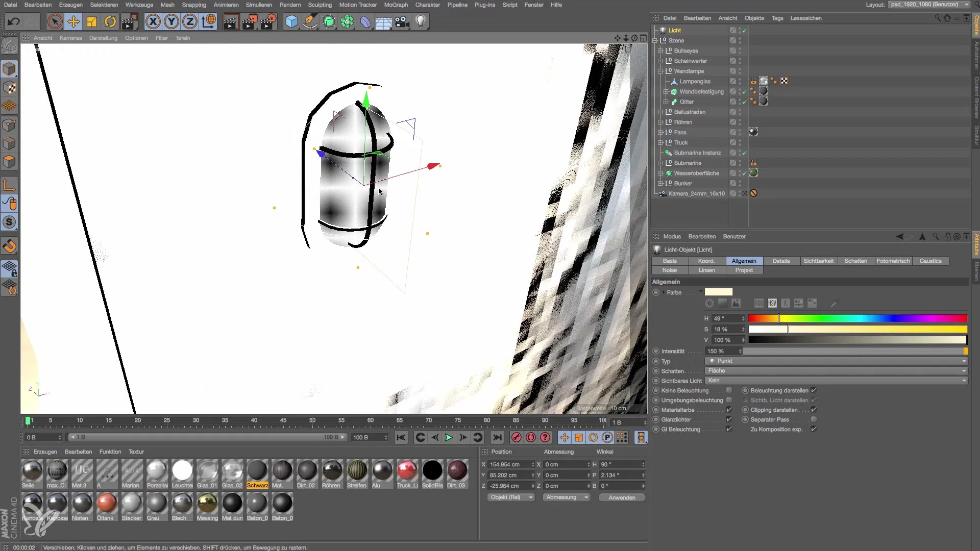Image resolution: width=980 pixels, height=551 pixels.
Task: Open the Sculpting menu
Action: [320, 5]
